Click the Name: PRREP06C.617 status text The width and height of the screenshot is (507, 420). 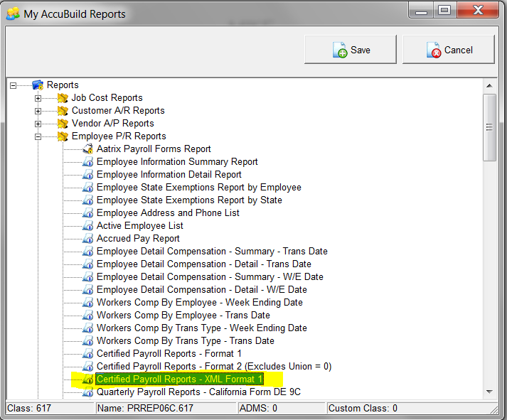click(145, 409)
